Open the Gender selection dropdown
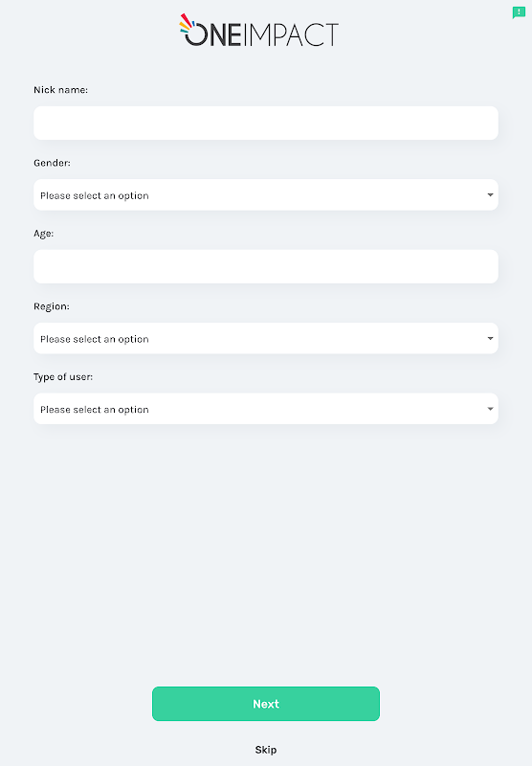532x766 pixels. pyautogui.click(x=265, y=195)
